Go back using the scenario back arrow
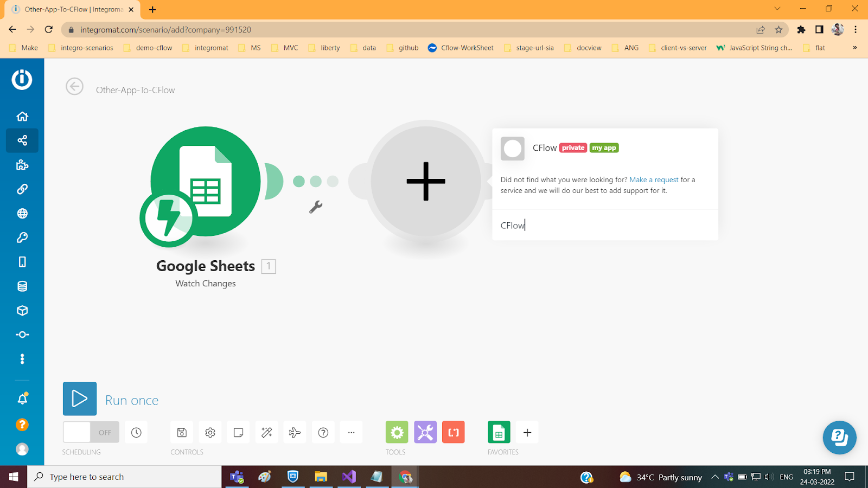Screen dimensions: 868x488 (x=74, y=86)
